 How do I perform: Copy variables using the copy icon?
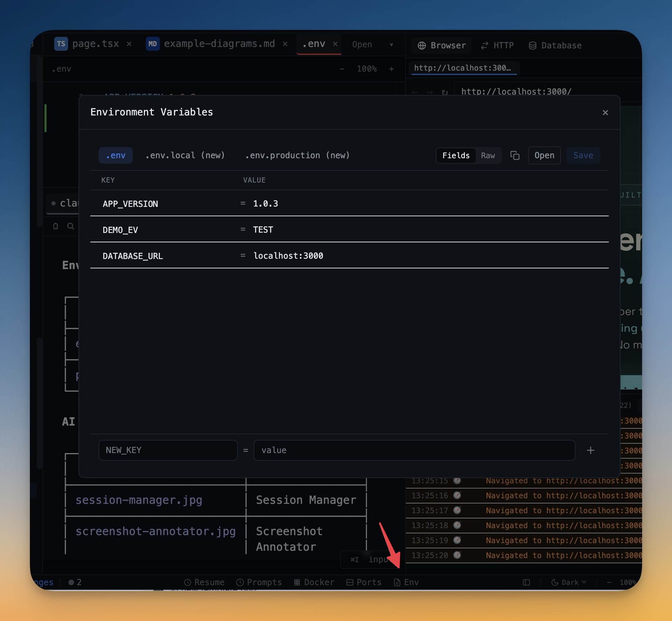(515, 155)
